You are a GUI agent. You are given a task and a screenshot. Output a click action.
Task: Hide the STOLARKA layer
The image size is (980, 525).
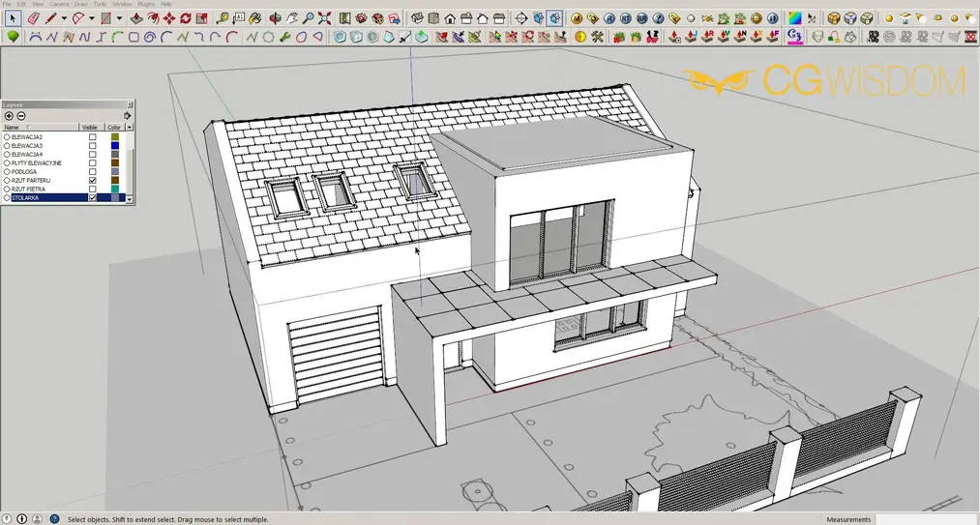click(93, 197)
